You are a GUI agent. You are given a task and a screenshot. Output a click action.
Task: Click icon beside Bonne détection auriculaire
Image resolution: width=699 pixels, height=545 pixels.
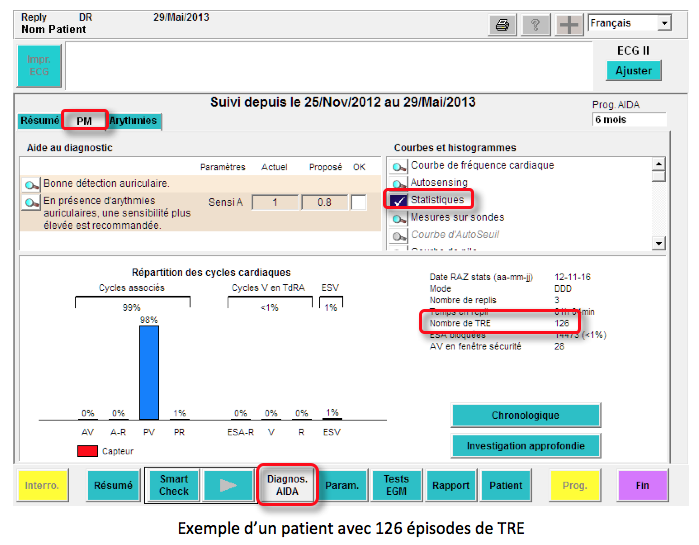click(x=31, y=184)
